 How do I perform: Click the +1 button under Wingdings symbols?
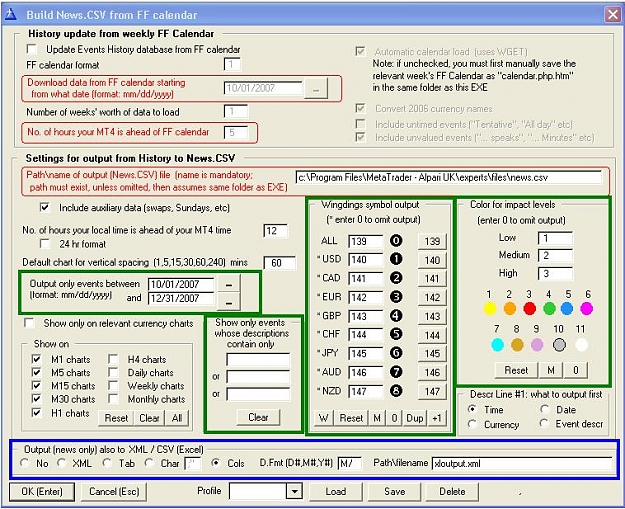pyautogui.click(x=437, y=418)
